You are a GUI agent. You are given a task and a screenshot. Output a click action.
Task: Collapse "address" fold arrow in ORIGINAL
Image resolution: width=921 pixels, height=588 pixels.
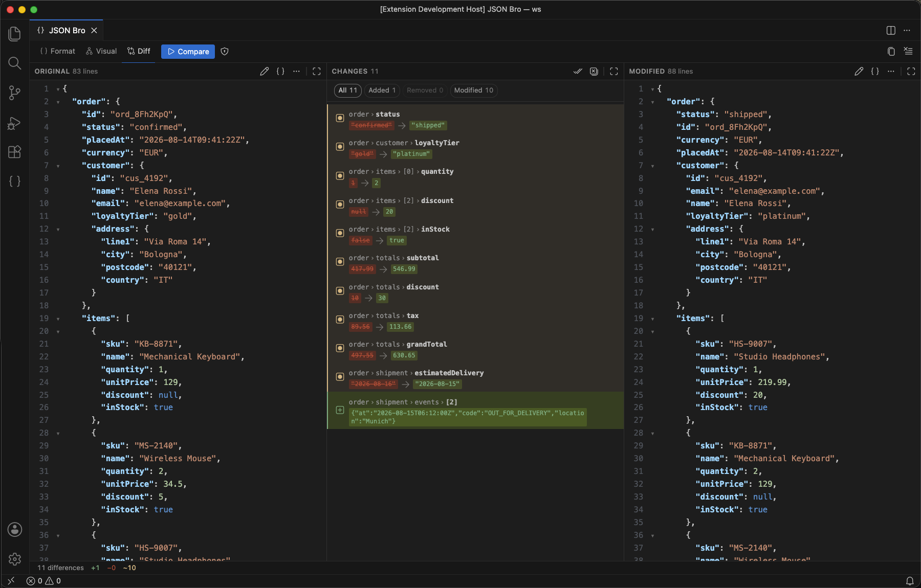(x=58, y=230)
